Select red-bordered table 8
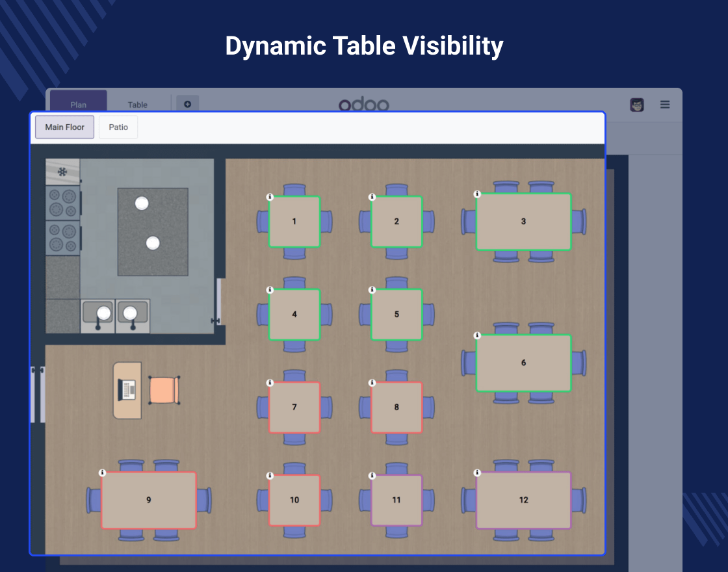Image resolution: width=728 pixels, height=572 pixels. click(x=396, y=407)
